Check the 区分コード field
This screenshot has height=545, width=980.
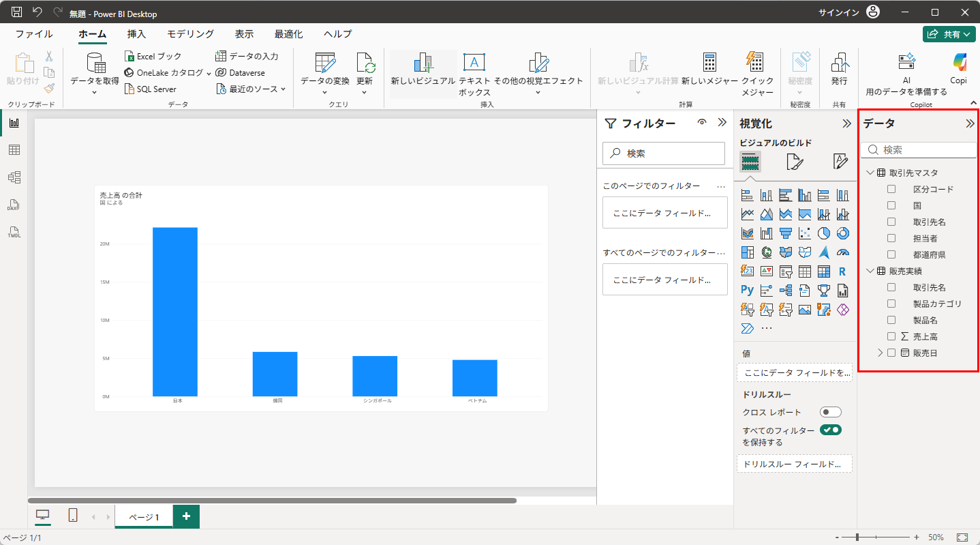891,189
